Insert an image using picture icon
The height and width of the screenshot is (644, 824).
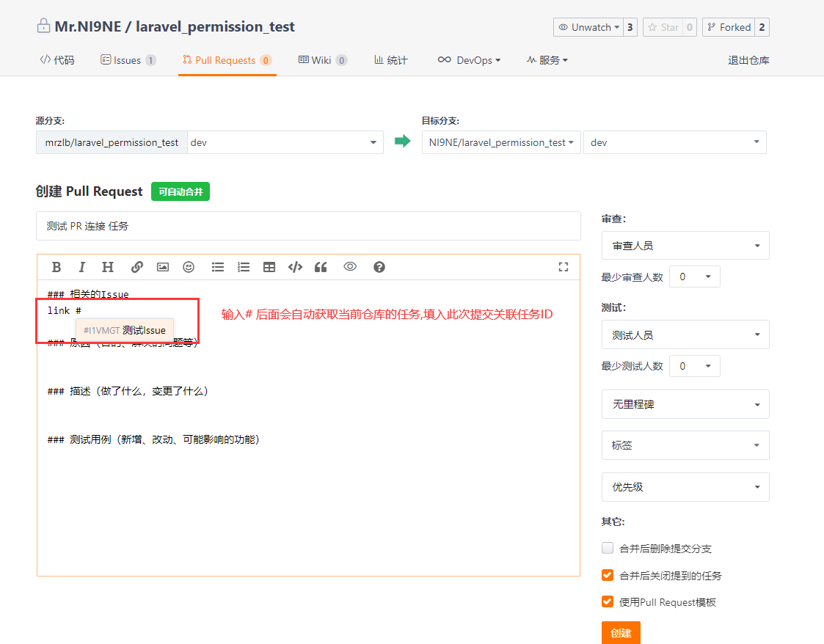pos(163,267)
